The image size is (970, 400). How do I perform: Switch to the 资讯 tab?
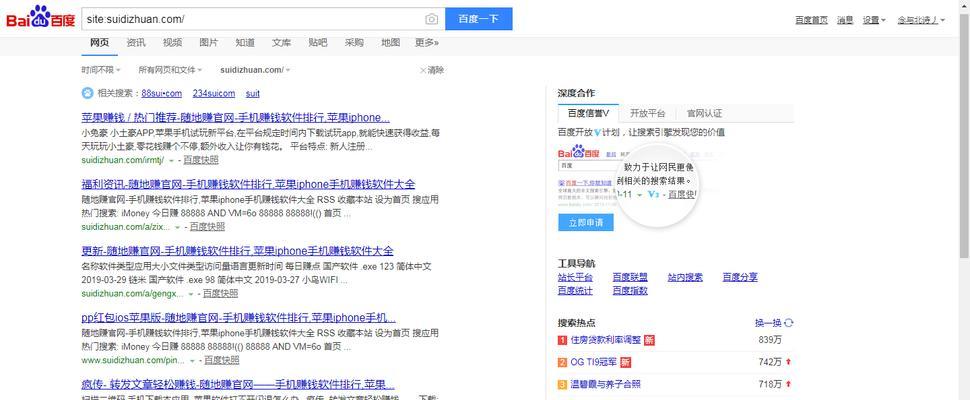point(136,43)
